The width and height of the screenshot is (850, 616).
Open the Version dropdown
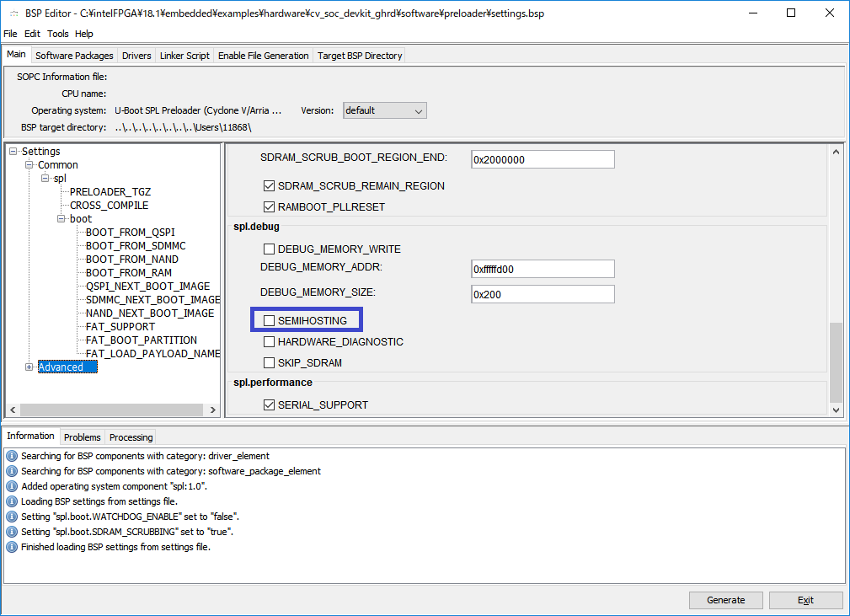point(419,110)
